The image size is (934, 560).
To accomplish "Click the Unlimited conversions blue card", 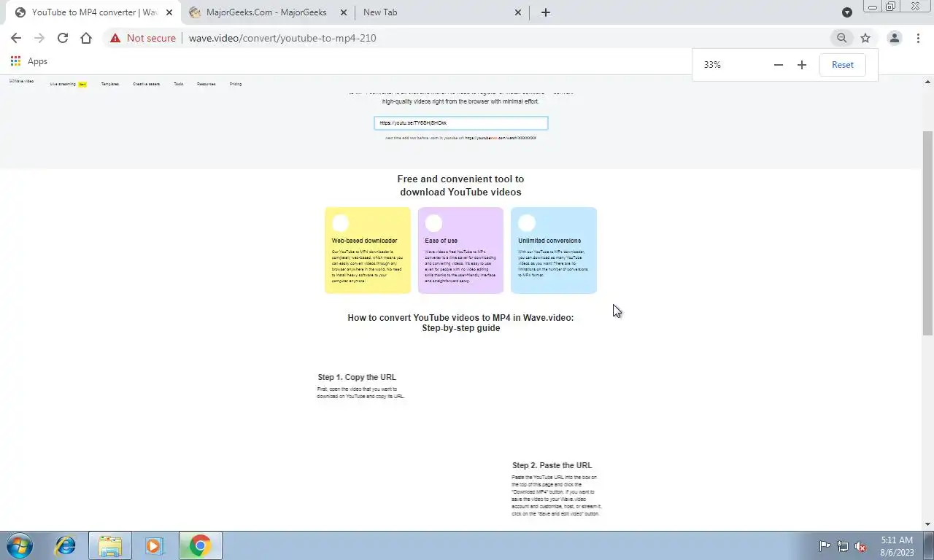I will (553, 250).
